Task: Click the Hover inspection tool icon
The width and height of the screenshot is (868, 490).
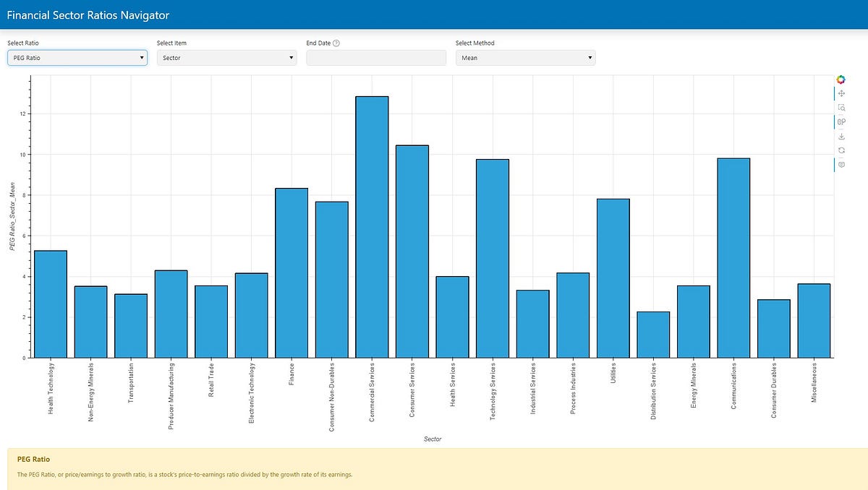Action: tap(841, 165)
